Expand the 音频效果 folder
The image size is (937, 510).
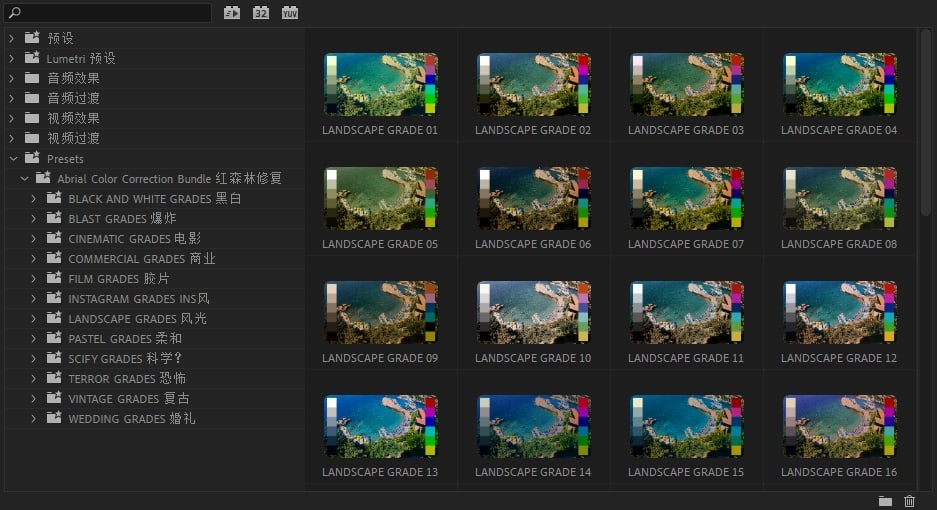point(11,78)
